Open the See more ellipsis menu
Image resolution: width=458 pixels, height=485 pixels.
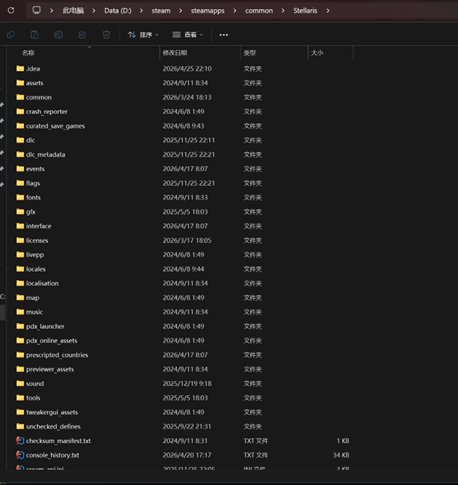[224, 35]
